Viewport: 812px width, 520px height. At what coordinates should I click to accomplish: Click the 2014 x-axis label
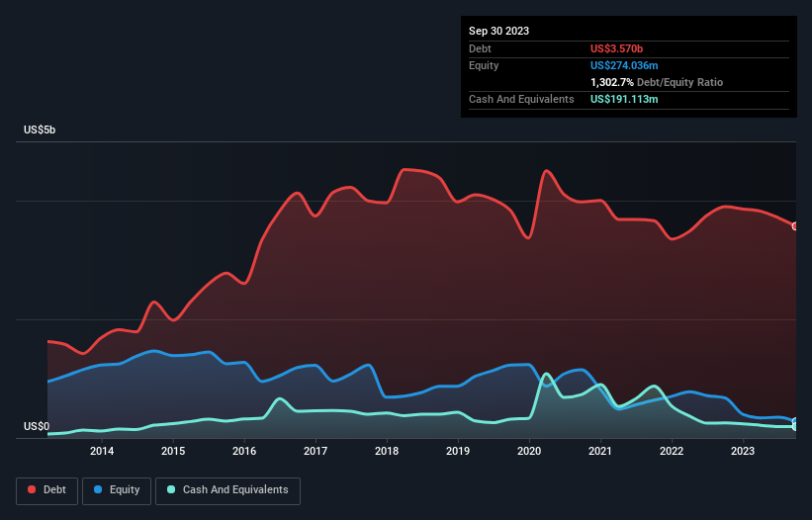coord(102,451)
